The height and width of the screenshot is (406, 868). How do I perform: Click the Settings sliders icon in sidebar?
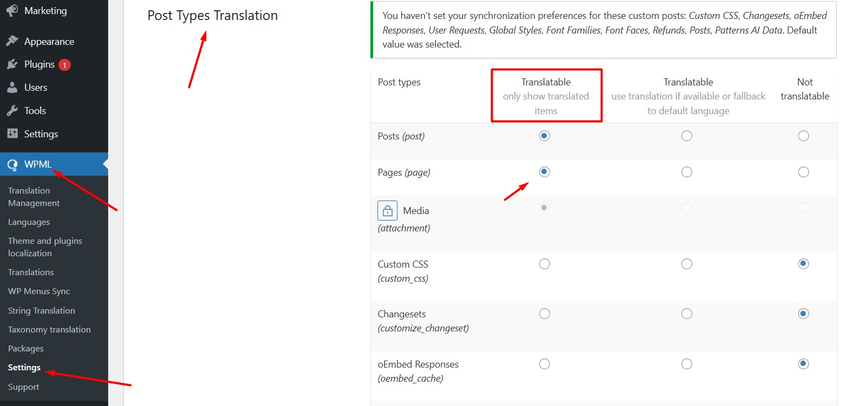12,134
